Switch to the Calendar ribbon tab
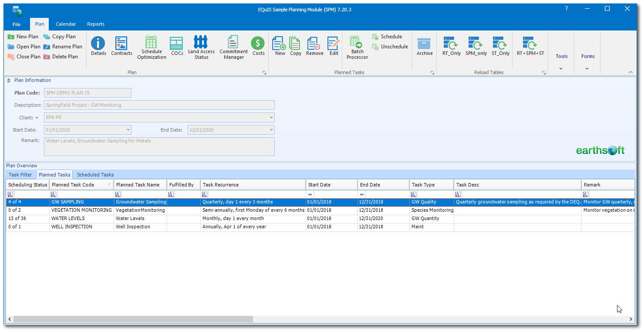 coord(66,24)
